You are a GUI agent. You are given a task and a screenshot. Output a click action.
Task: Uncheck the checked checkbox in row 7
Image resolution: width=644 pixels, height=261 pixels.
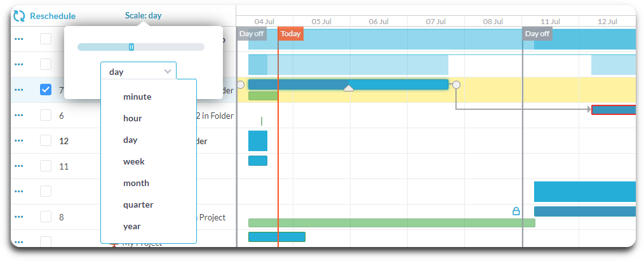click(46, 90)
